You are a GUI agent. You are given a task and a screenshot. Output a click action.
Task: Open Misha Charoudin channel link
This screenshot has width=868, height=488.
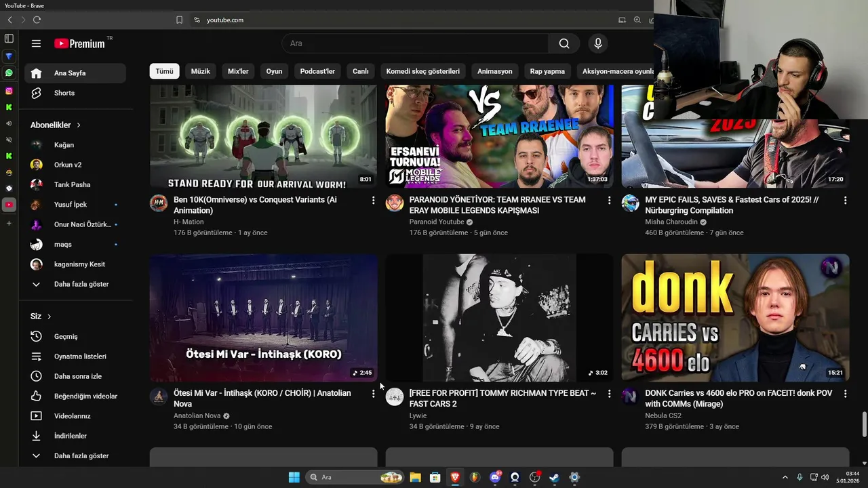click(x=671, y=222)
